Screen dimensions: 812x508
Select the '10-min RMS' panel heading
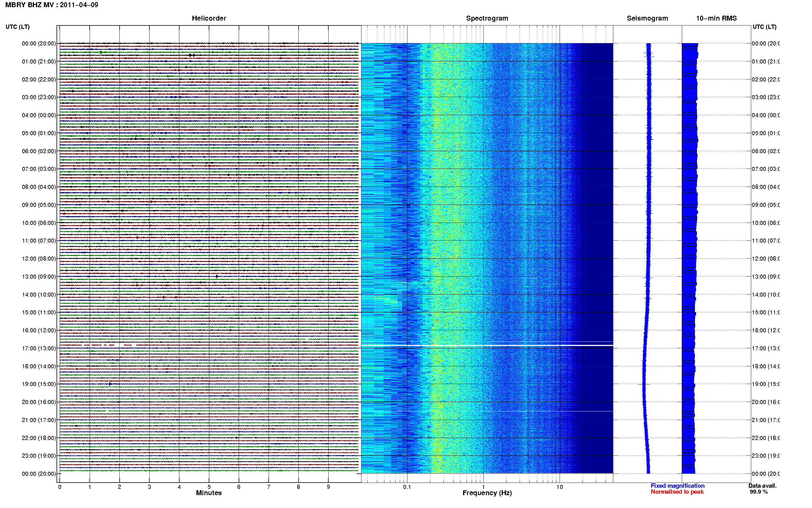tap(716, 19)
